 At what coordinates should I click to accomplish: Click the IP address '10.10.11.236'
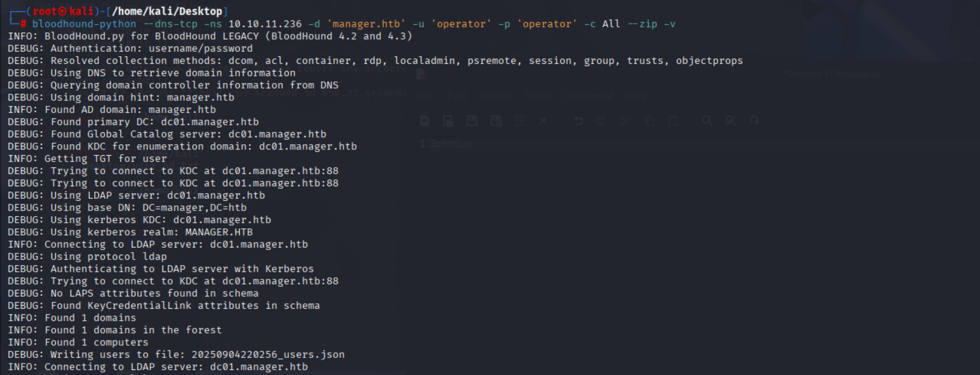265,24
